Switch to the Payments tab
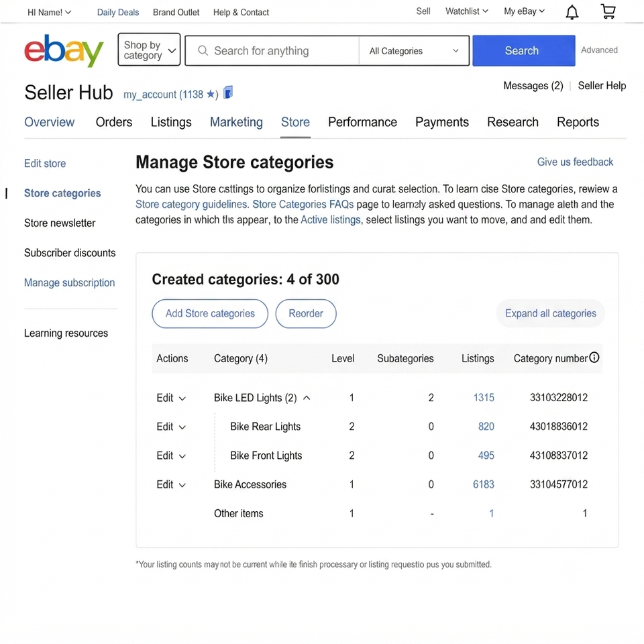Image resolution: width=644 pixels, height=644 pixels. [x=442, y=122]
